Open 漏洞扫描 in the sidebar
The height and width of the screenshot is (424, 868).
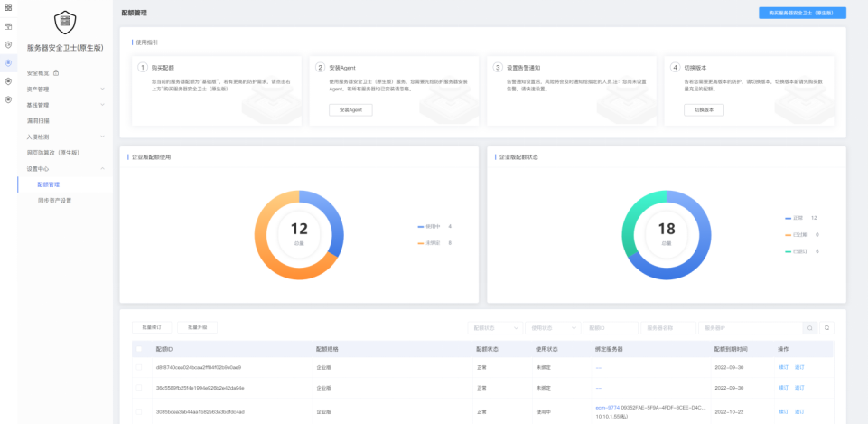(x=38, y=120)
